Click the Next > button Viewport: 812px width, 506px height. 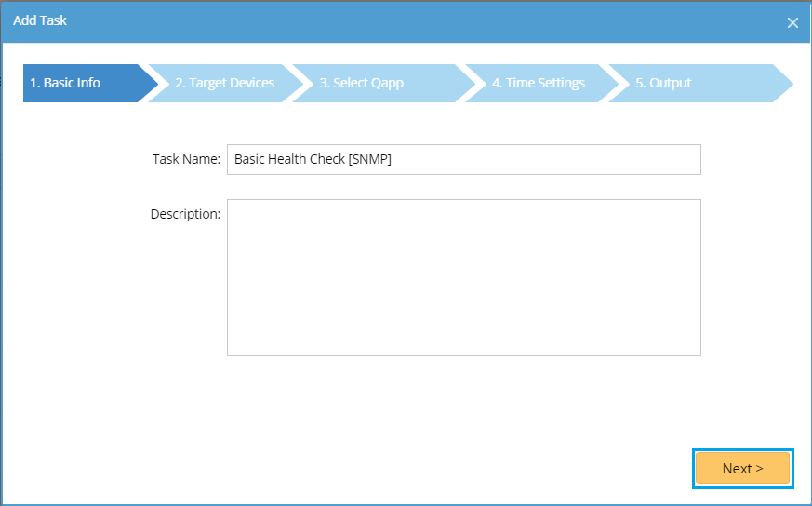click(742, 468)
